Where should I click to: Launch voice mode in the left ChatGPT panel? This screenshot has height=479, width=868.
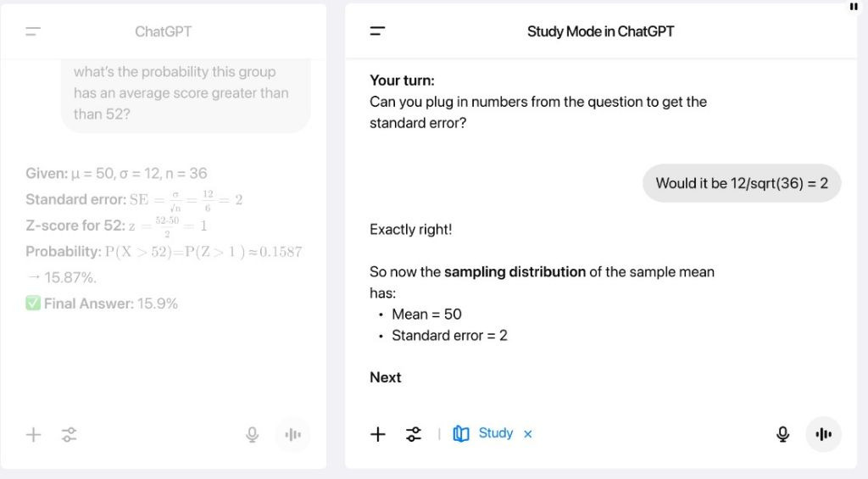pyautogui.click(x=293, y=435)
